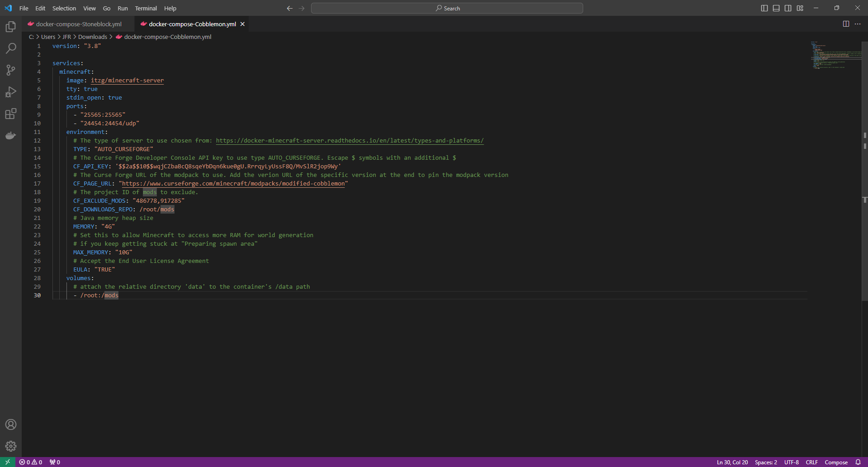This screenshot has width=868, height=467.
Task: Open the Extensions view icon
Action: (x=11, y=114)
